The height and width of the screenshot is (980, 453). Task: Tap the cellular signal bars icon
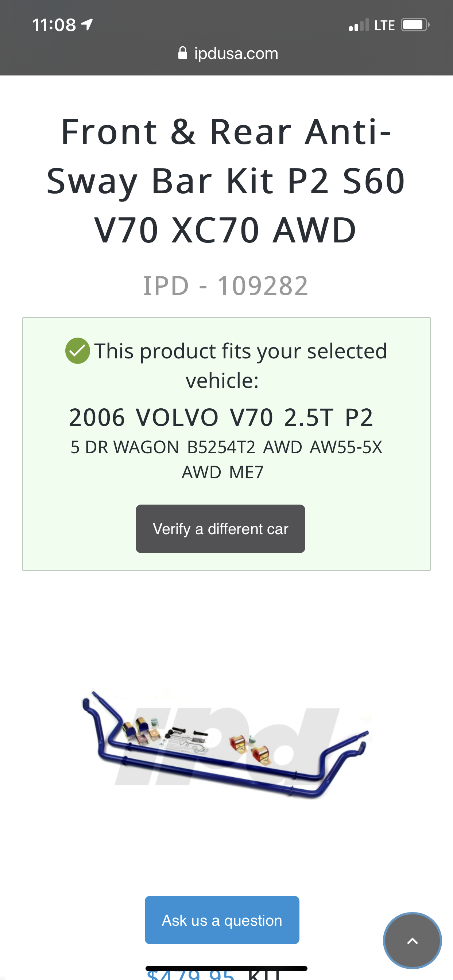[359, 25]
